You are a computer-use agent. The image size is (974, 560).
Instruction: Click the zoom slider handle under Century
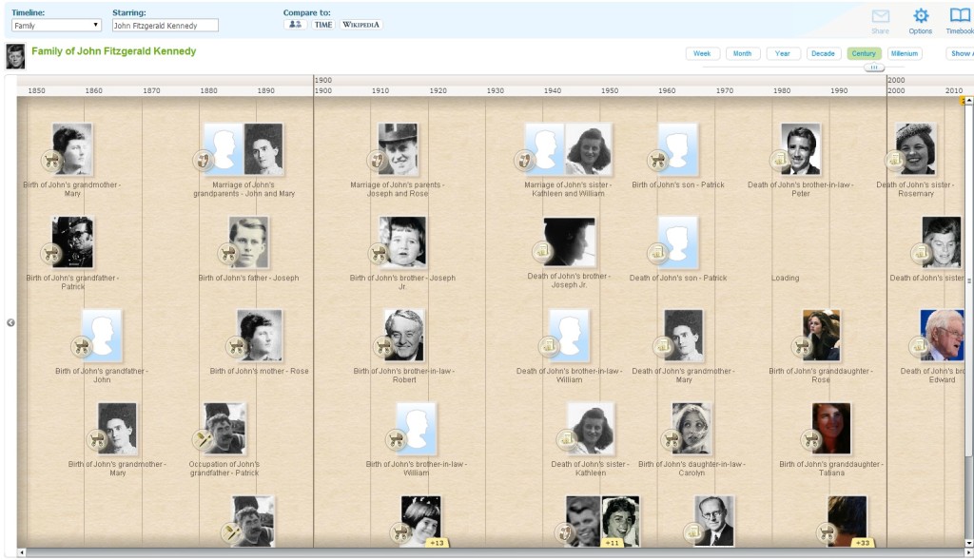coord(873,68)
